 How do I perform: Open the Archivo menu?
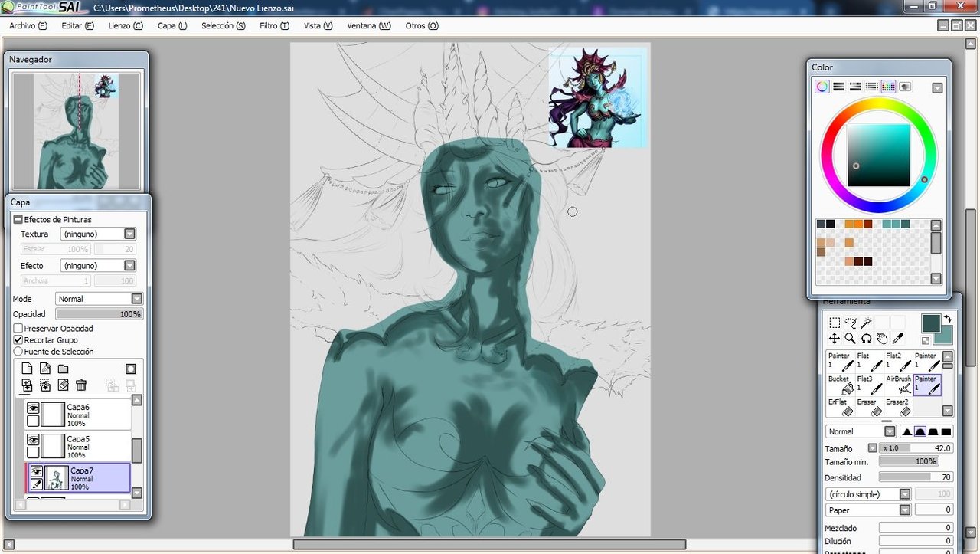click(x=28, y=25)
